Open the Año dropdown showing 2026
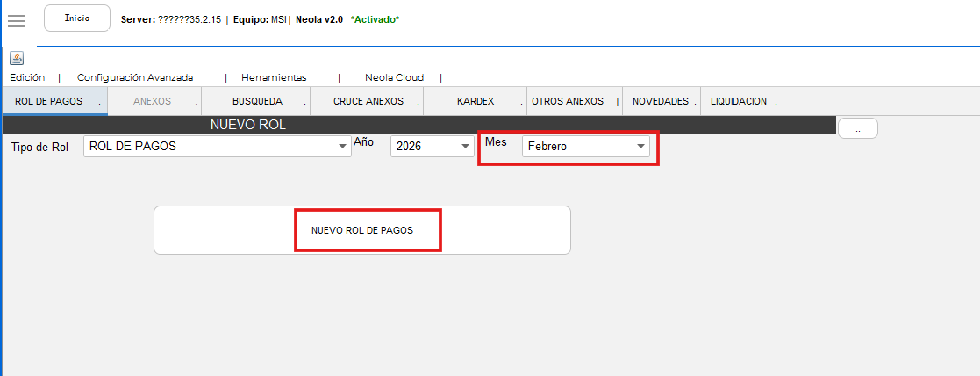Image resolution: width=980 pixels, height=376 pixels. (432, 147)
